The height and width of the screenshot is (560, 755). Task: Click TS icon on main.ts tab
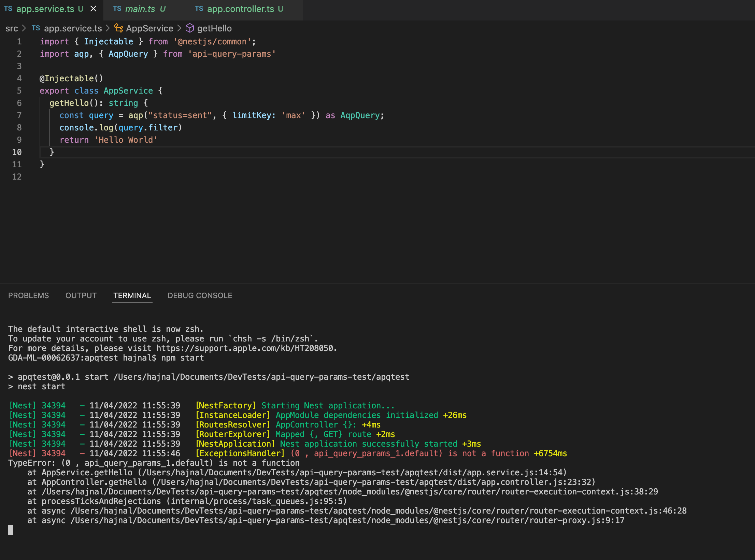tap(117, 9)
